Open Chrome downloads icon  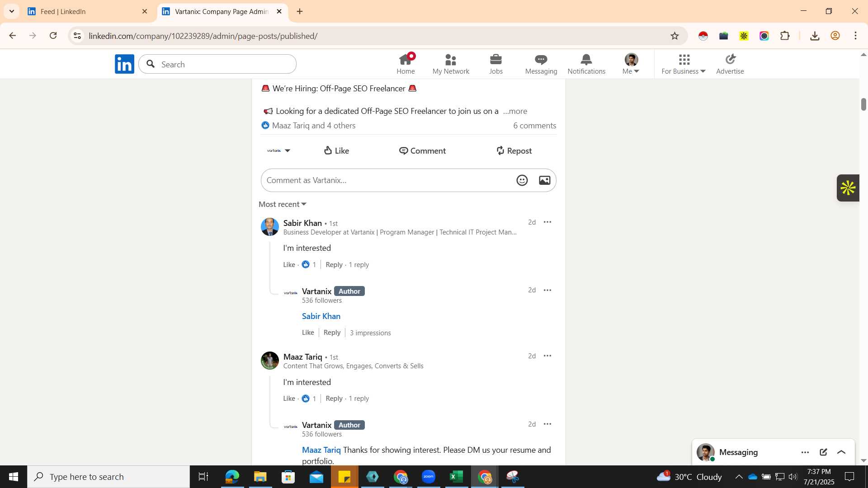pos(815,36)
